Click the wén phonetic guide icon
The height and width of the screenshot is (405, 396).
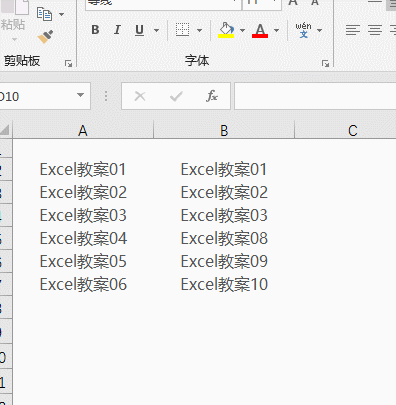303,30
